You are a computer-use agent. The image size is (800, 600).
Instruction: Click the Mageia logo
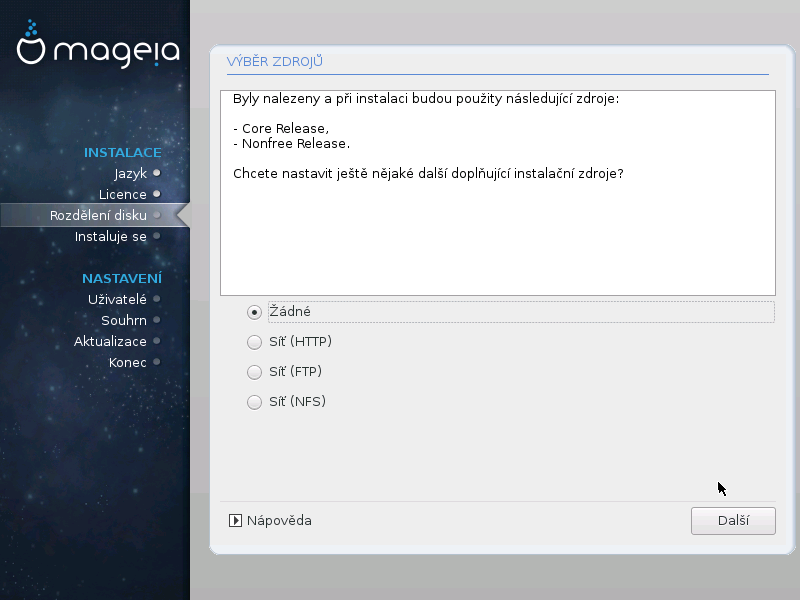[98, 45]
